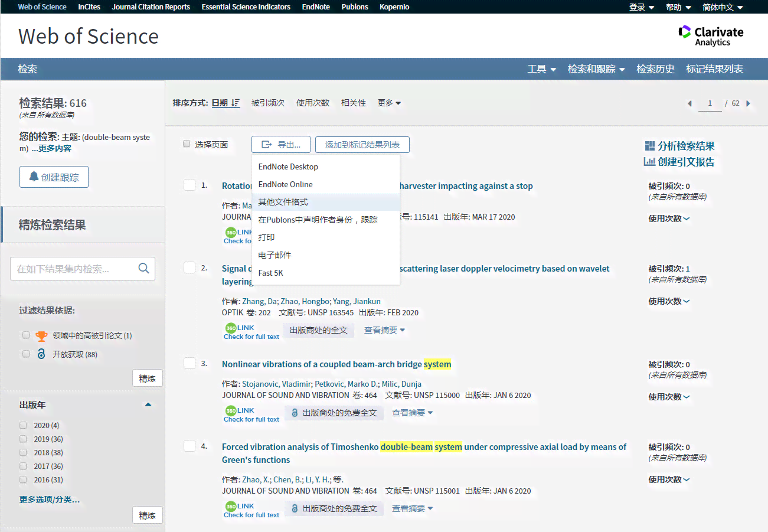Open the 工具 dropdown menu
This screenshot has height=532, width=768.
(x=541, y=69)
